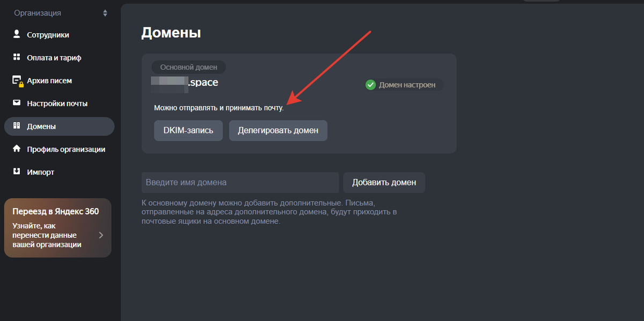Click the organization profile home icon
This screenshot has width=644, height=321.
click(x=17, y=149)
